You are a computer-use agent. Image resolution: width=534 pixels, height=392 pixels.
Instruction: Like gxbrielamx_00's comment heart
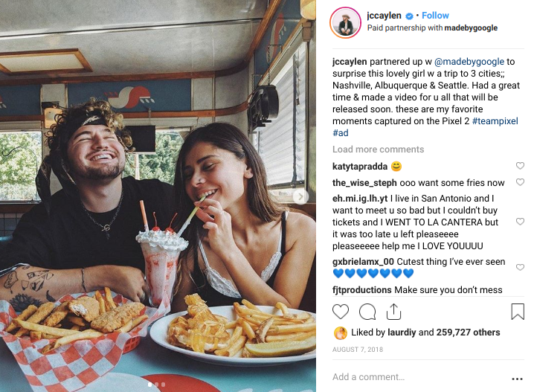(x=520, y=267)
